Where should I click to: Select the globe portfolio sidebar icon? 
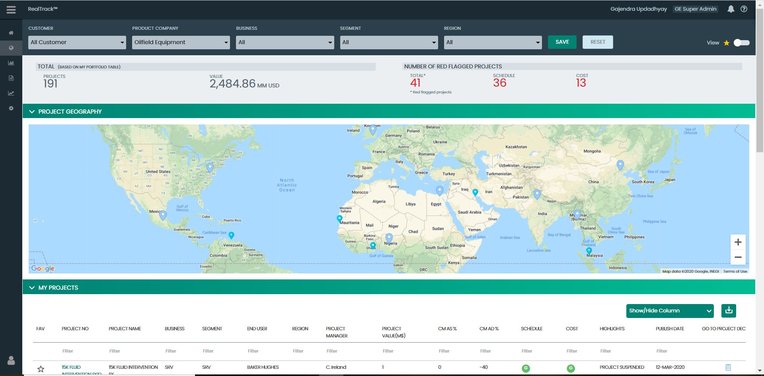pos(11,48)
